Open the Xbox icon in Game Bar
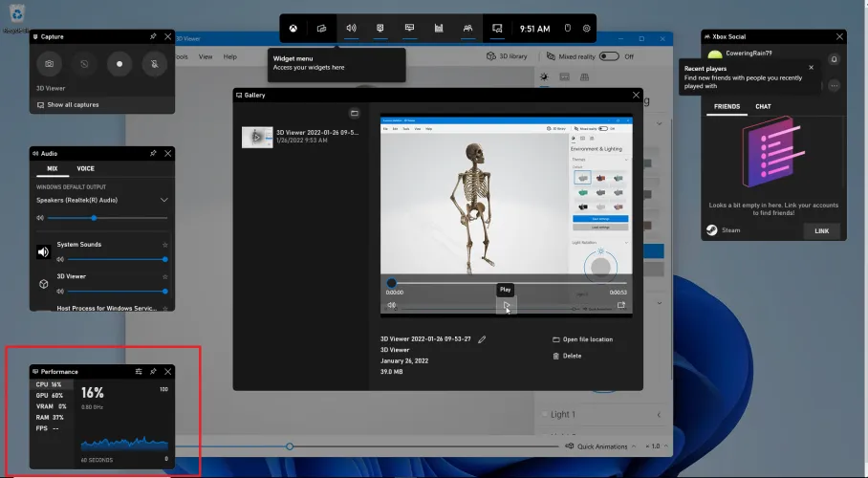Image resolution: width=868 pixels, height=478 pixels. (x=294, y=29)
